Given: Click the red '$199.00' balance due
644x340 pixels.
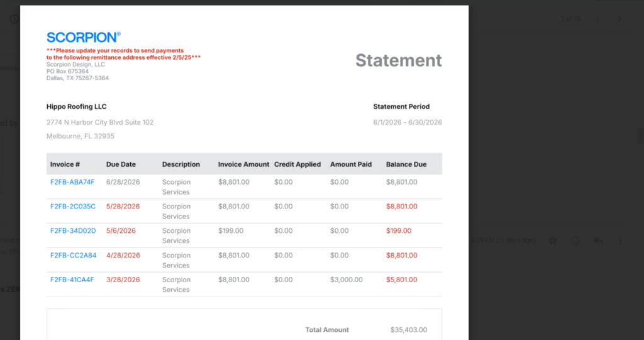Looking at the screenshot, I should tap(398, 230).
